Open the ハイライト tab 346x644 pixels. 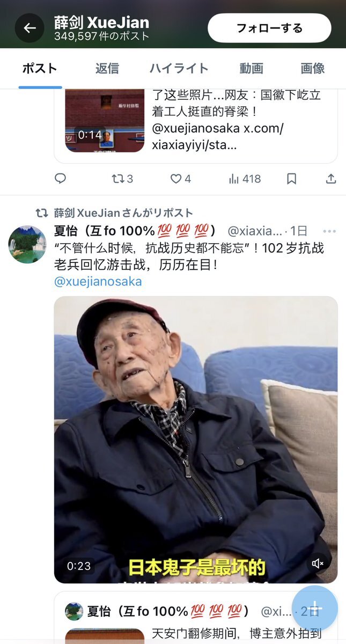(x=179, y=69)
